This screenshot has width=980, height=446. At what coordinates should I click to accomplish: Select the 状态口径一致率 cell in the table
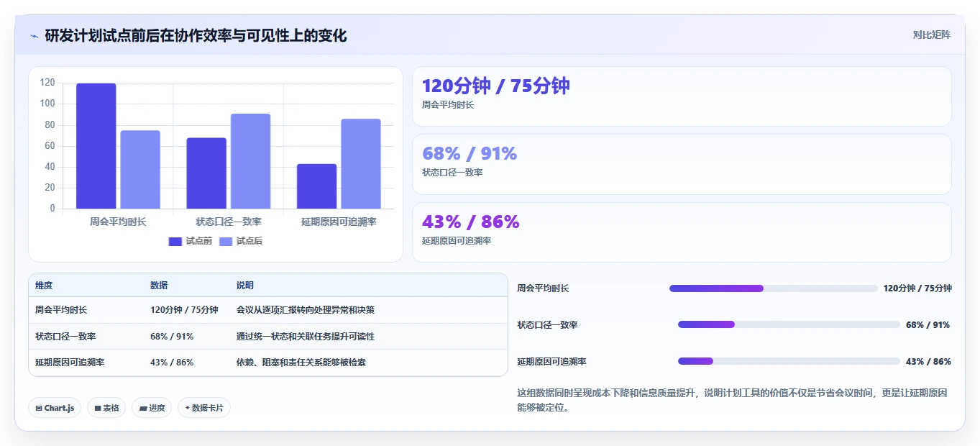pos(65,337)
